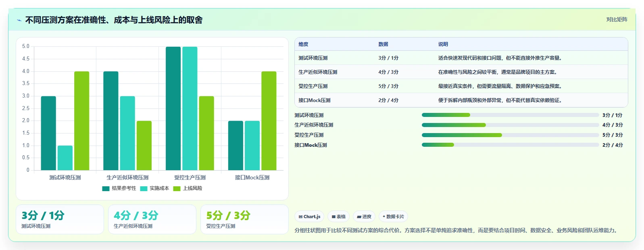Click the 对比矩阵 label at top right
Image resolution: width=644 pixels, height=250 pixels.
point(617,20)
